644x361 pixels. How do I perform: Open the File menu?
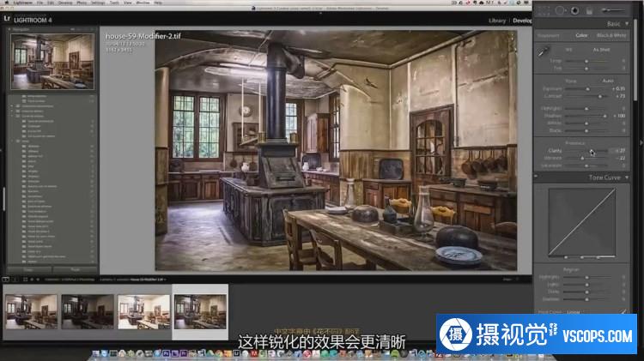(39, 3)
